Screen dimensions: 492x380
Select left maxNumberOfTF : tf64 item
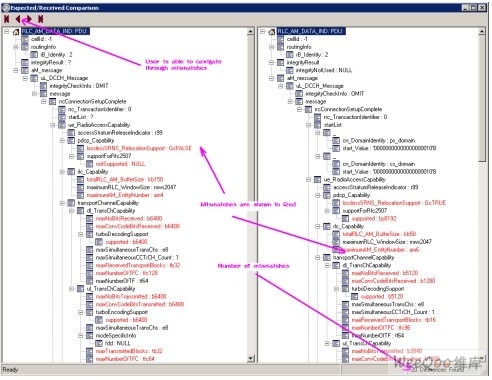[x=122, y=281]
